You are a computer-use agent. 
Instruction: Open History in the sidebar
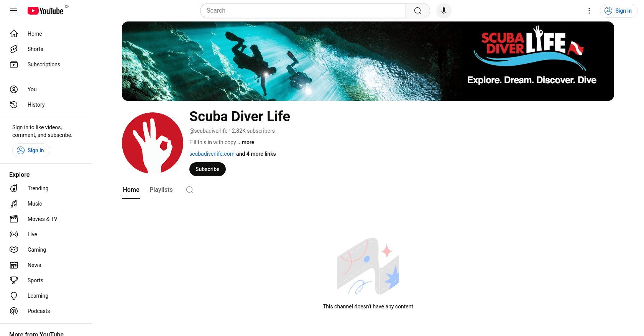[36, 105]
